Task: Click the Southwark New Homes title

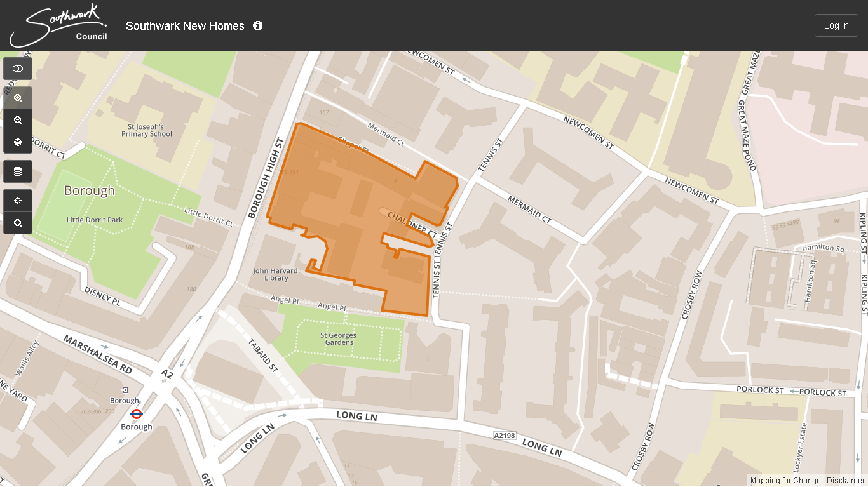Action: click(x=185, y=26)
